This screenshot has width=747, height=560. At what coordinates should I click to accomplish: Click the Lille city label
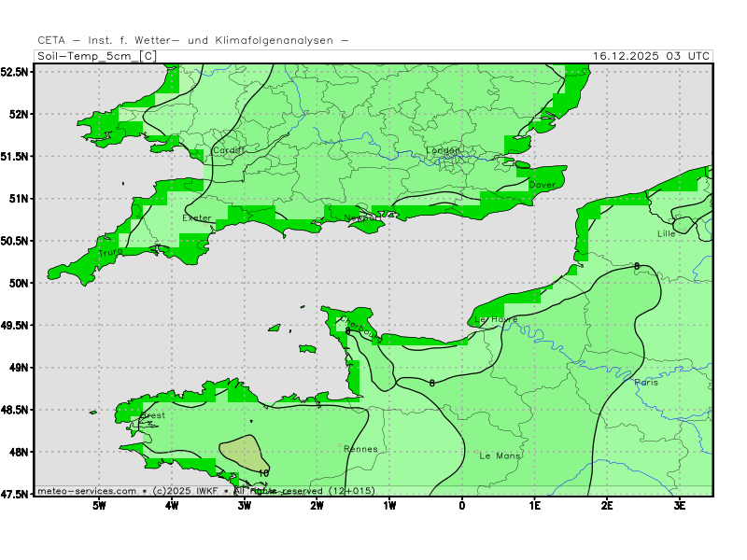click(x=666, y=233)
